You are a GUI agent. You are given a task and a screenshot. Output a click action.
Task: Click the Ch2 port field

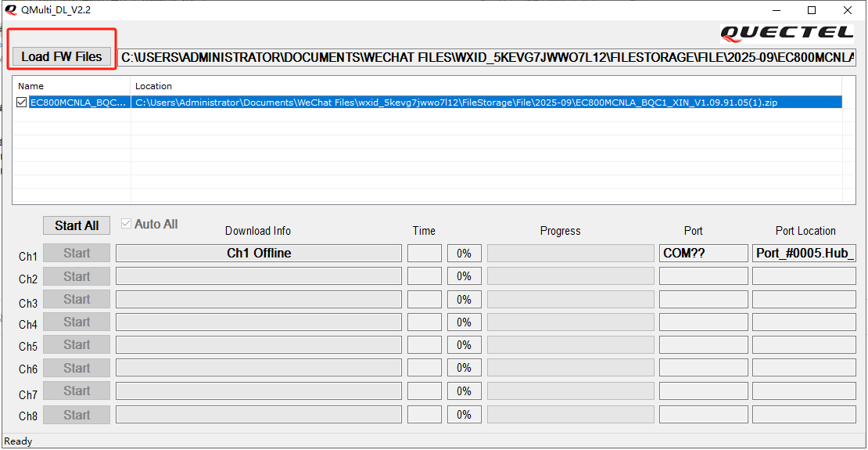coord(704,276)
